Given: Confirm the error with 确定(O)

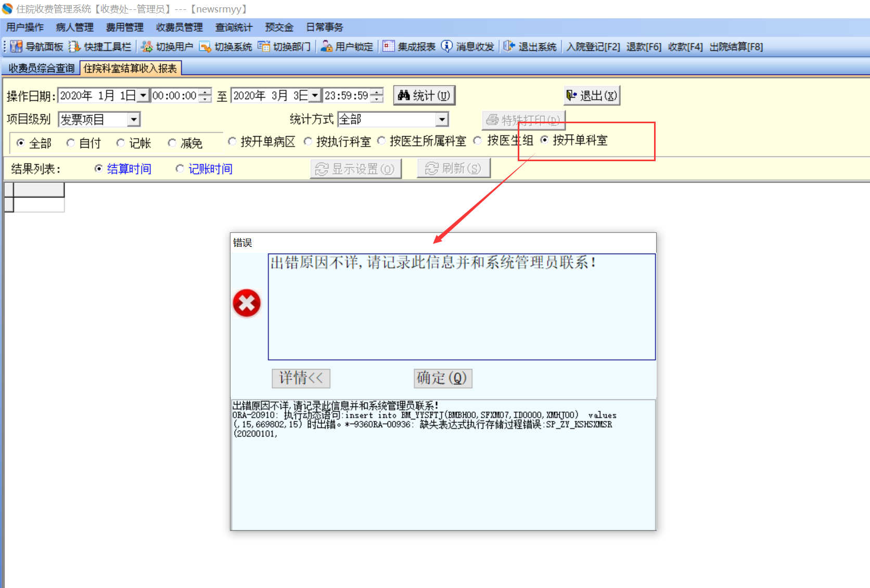Looking at the screenshot, I should 443,378.
